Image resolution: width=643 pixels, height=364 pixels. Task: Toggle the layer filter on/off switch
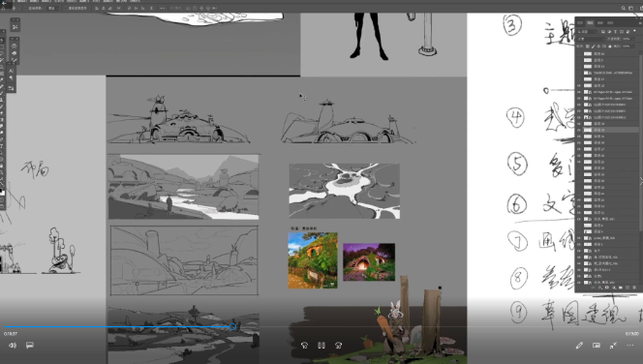634,31
